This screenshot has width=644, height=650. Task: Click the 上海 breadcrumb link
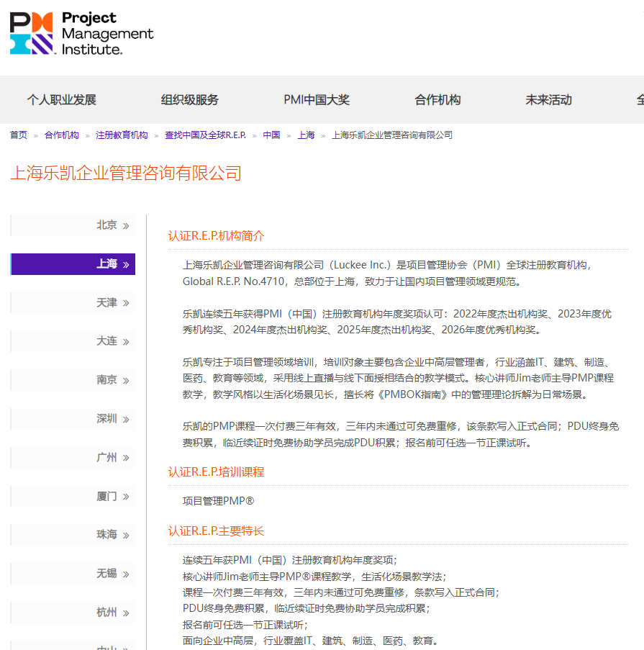pyautogui.click(x=307, y=135)
